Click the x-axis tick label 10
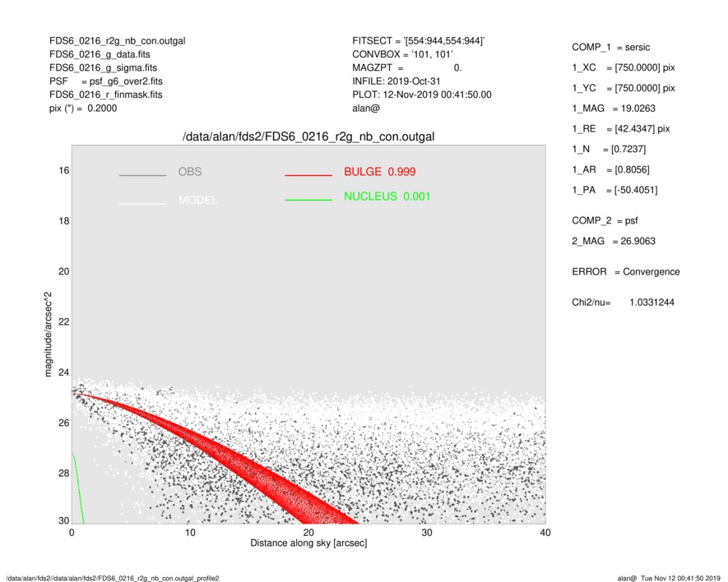The width and height of the screenshot is (728, 582). point(190,533)
